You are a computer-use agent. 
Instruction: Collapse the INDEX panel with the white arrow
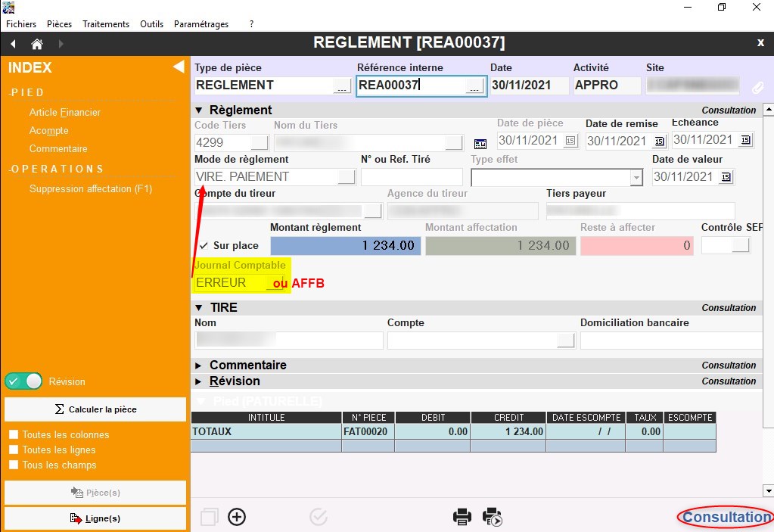click(179, 67)
